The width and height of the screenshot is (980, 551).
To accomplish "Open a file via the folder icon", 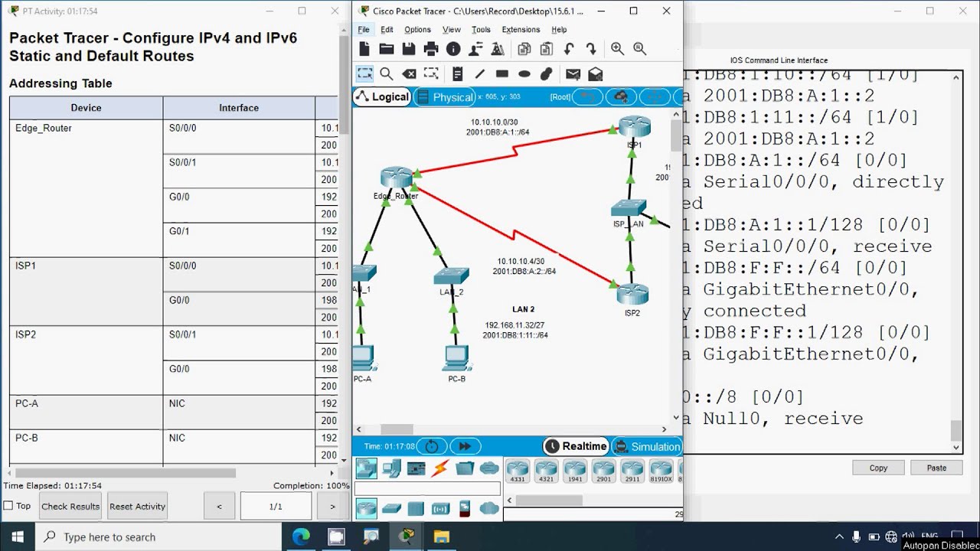I will 387,49.
